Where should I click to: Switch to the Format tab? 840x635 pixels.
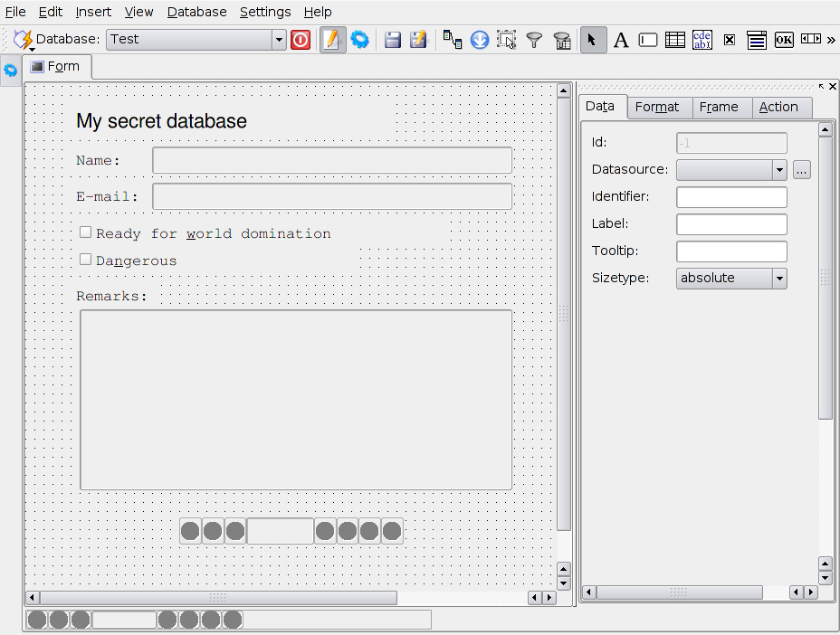[x=657, y=107]
